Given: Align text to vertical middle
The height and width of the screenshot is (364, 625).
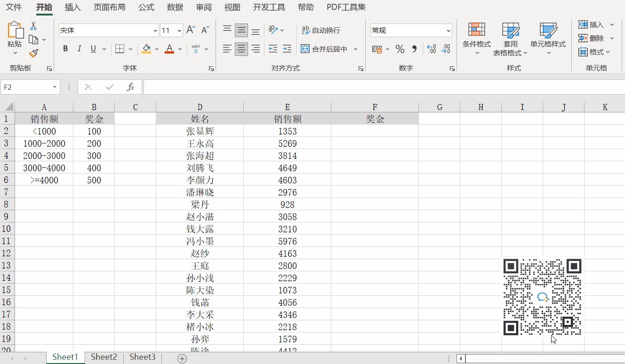Looking at the screenshot, I should point(241,30).
